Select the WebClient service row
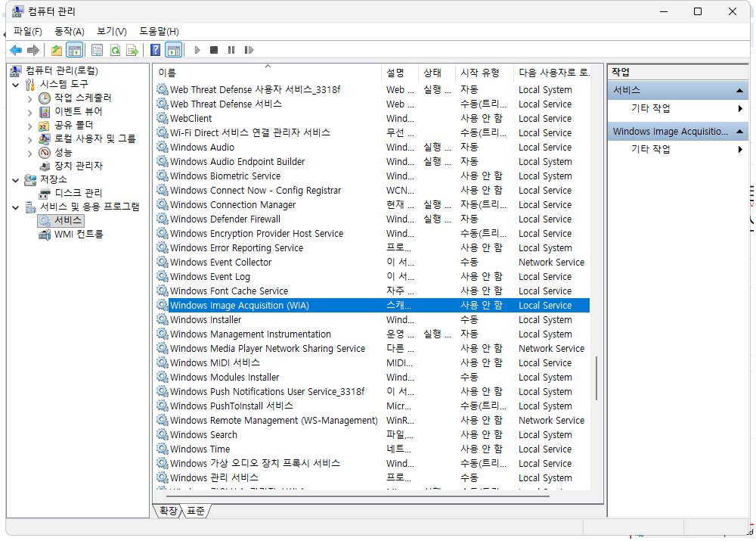 coord(372,119)
